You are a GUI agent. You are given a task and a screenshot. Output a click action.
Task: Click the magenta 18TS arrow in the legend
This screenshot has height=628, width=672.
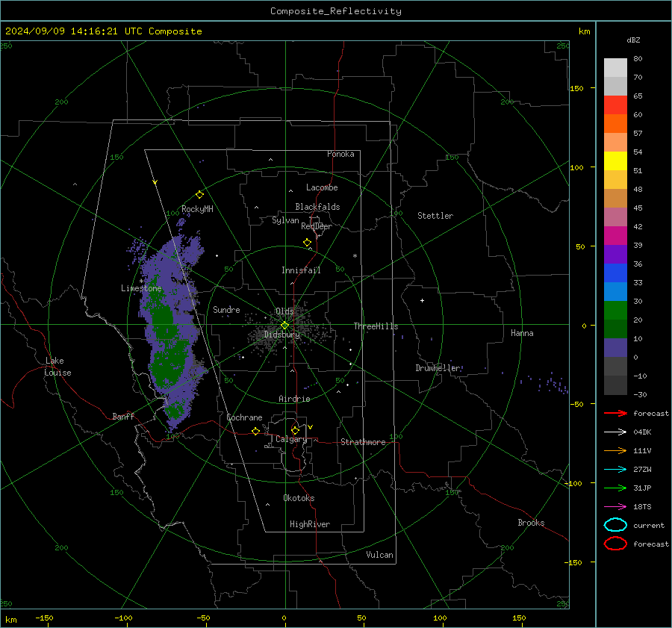coord(615,507)
